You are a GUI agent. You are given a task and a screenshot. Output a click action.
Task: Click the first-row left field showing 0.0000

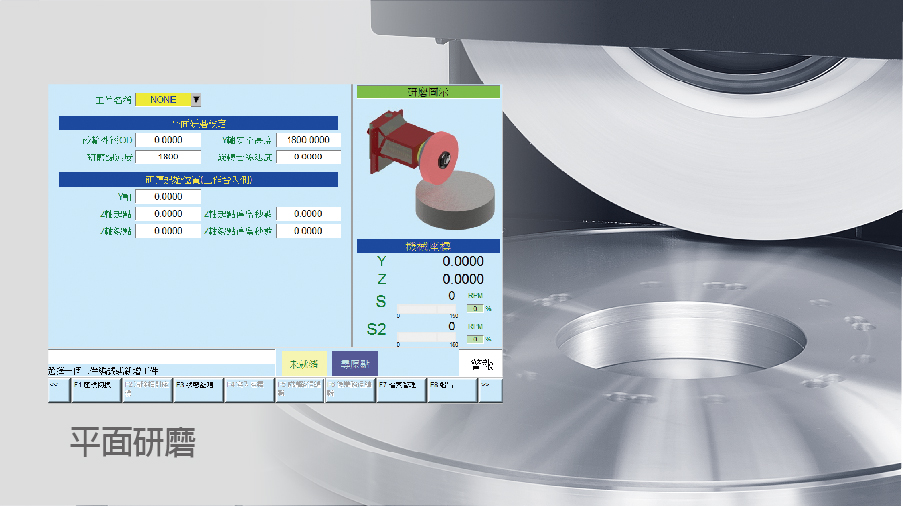tap(167, 140)
